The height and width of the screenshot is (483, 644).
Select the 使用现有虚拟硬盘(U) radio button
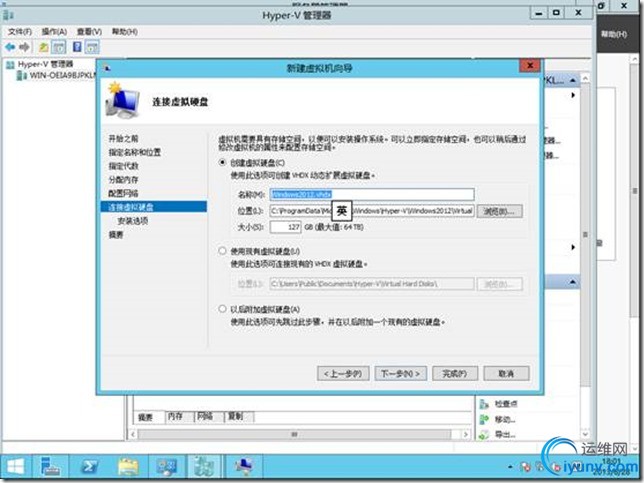point(222,251)
